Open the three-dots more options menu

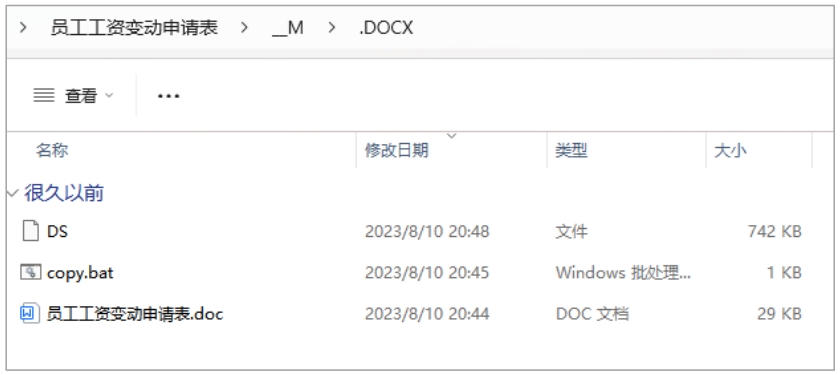click(168, 96)
